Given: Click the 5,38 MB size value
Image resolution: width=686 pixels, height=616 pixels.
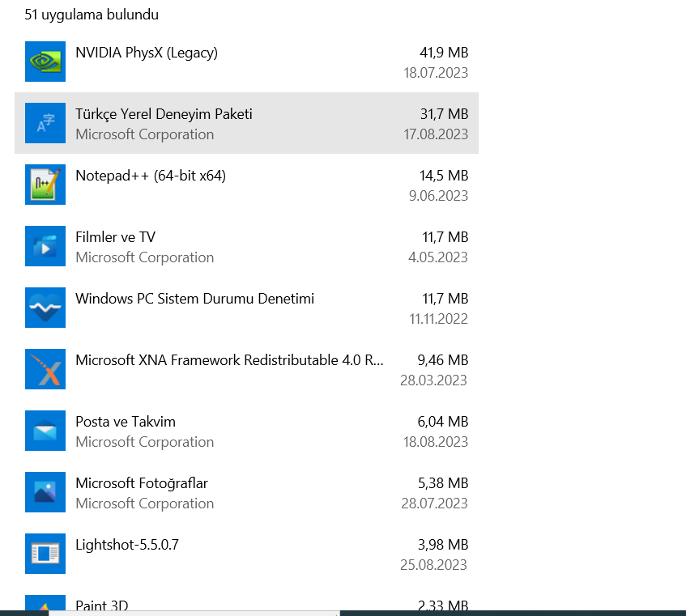Looking at the screenshot, I should click(443, 483).
